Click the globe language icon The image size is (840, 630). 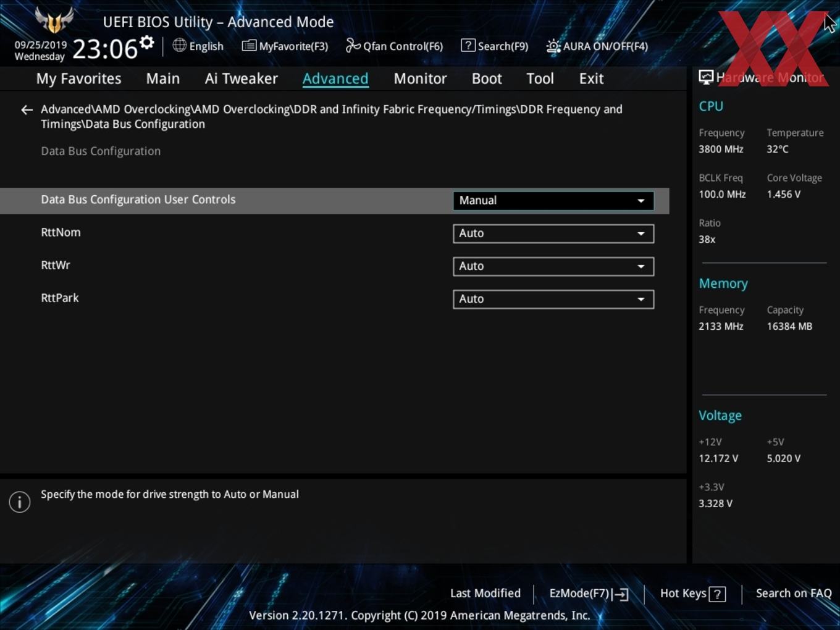click(179, 45)
